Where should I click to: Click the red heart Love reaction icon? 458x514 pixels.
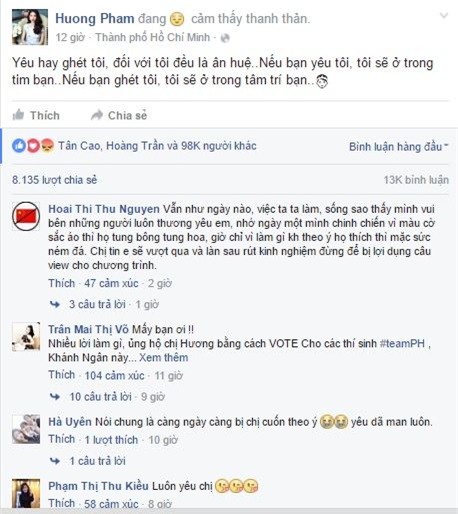pyautogui.click(x=33, y=146)
